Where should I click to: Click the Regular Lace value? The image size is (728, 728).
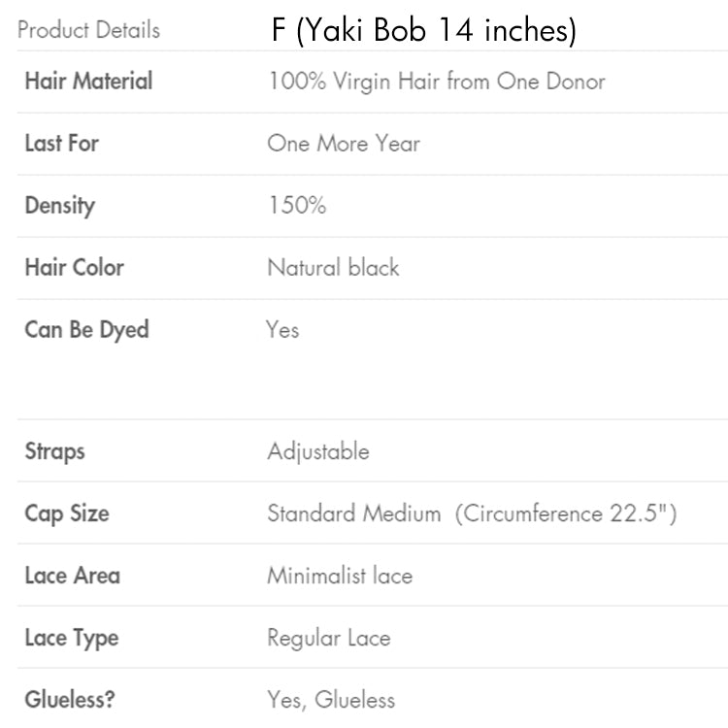coord(328,638)
